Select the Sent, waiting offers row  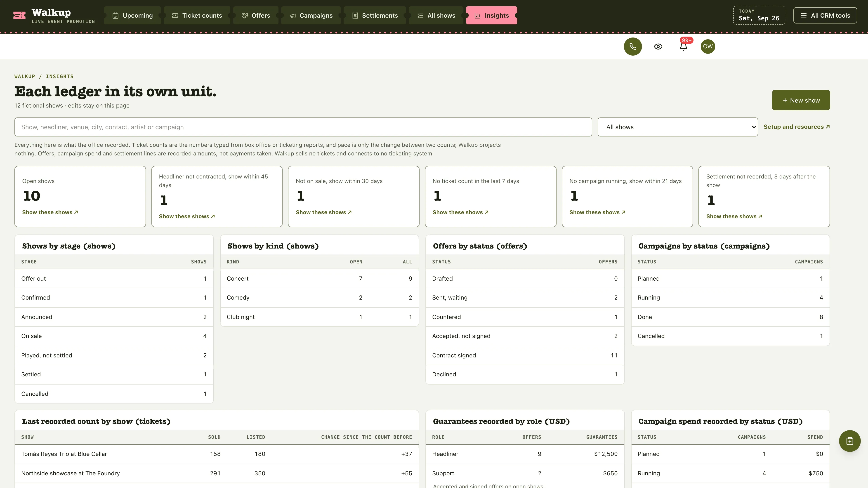pos(525,298)
